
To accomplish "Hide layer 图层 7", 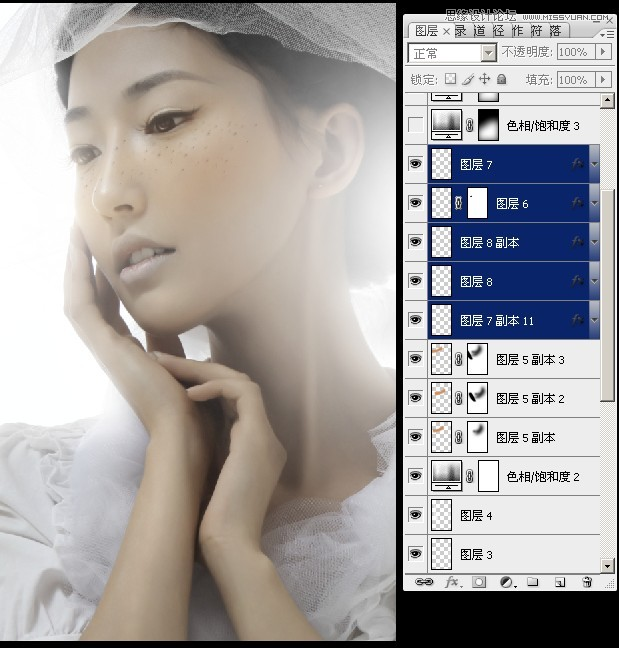I will point(416,164).
